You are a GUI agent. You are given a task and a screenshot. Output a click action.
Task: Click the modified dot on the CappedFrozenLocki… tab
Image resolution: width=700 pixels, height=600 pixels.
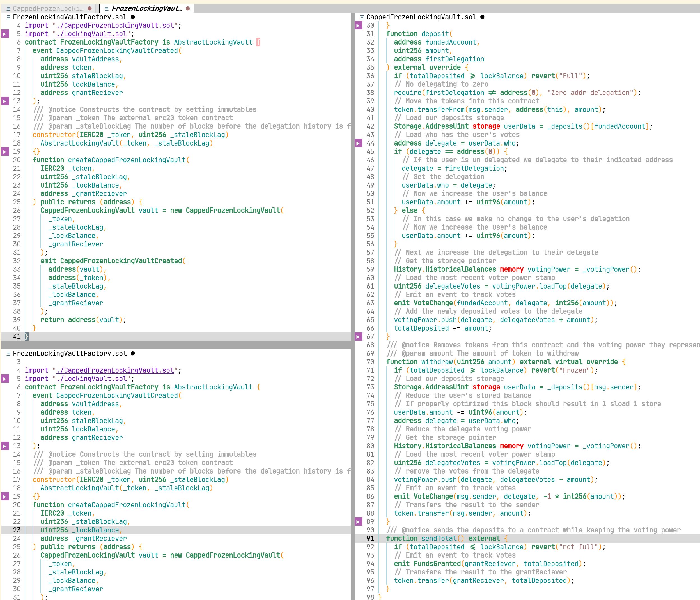tap(89, 8)
